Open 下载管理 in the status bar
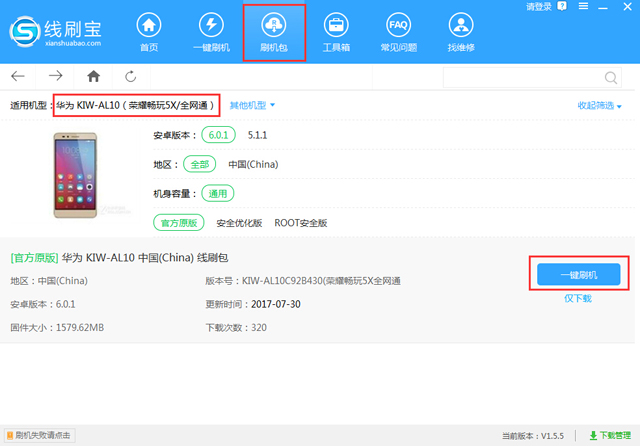The height and width of the screenshot is (446, 640). [x=611, y=436]
